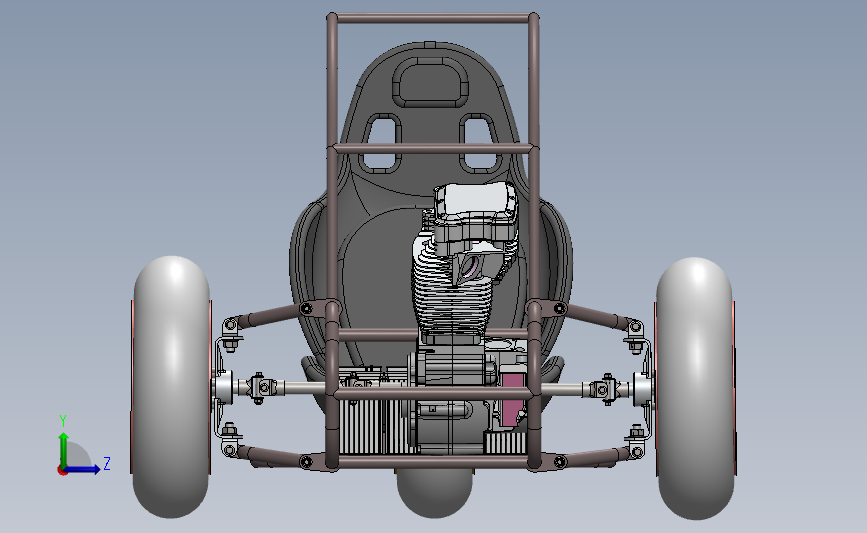867x533 pixels.
Task: Select the pink component on the engine
Action: tap(511, 399)
